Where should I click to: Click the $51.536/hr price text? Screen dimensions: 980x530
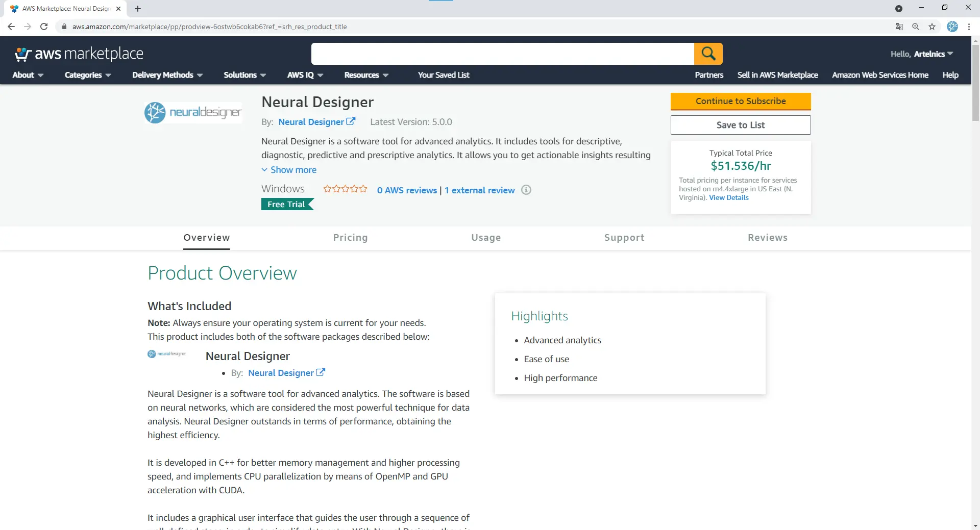point(741,166)
